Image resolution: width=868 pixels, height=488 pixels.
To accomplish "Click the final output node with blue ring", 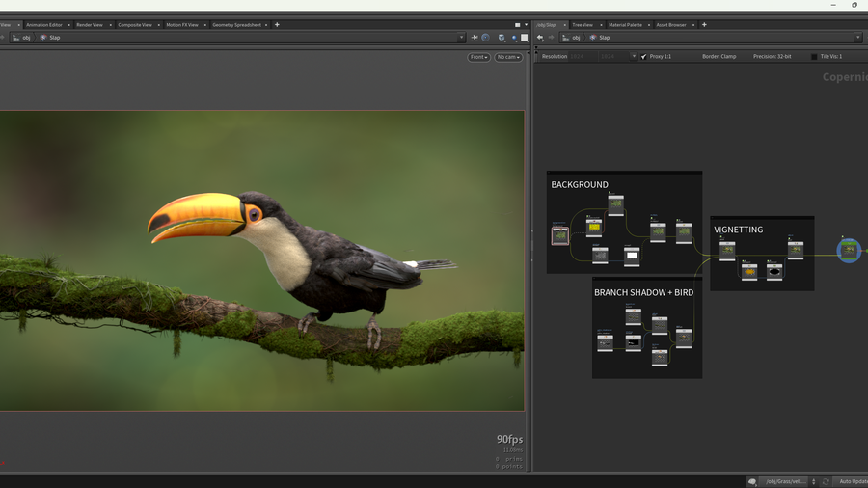I will click(x=849, y=251).
